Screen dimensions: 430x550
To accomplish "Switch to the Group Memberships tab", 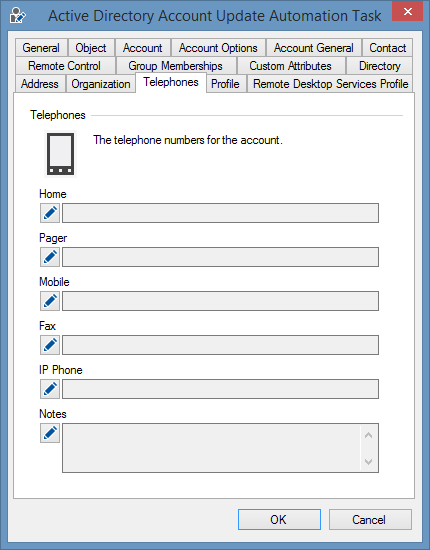I will [175, 66].
